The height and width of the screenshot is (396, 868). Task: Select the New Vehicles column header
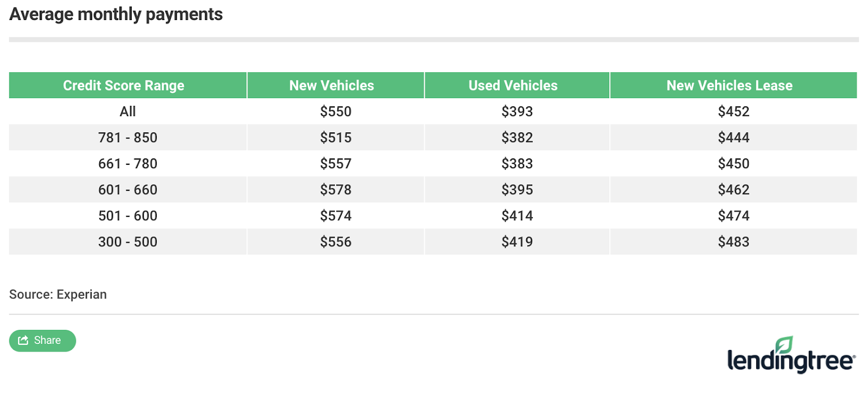click(331, 86)
